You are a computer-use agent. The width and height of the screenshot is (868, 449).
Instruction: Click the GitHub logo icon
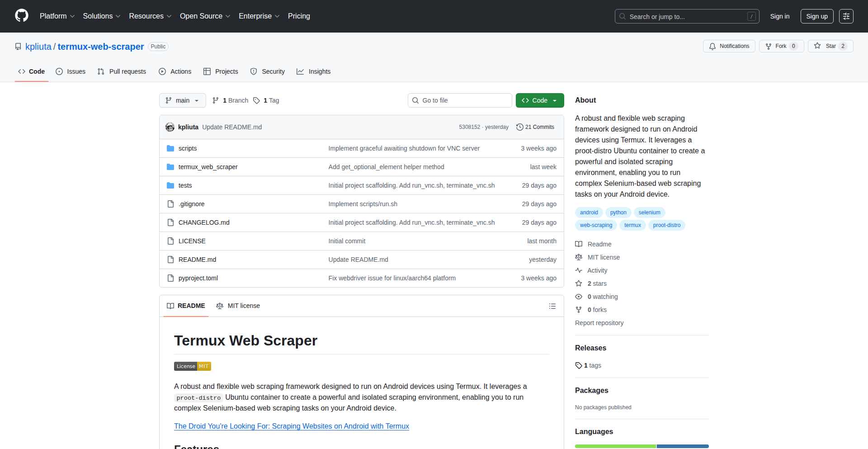point(22,16)
